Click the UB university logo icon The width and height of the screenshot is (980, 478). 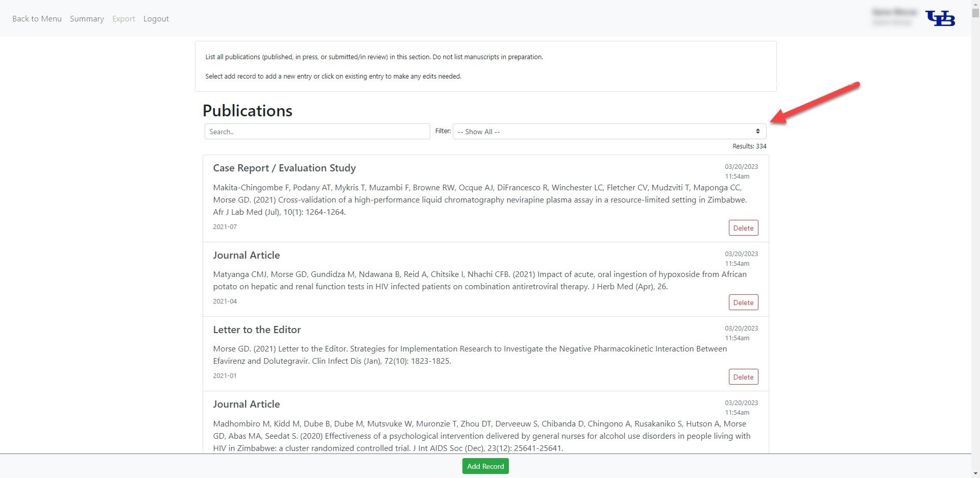click(940, 18)
